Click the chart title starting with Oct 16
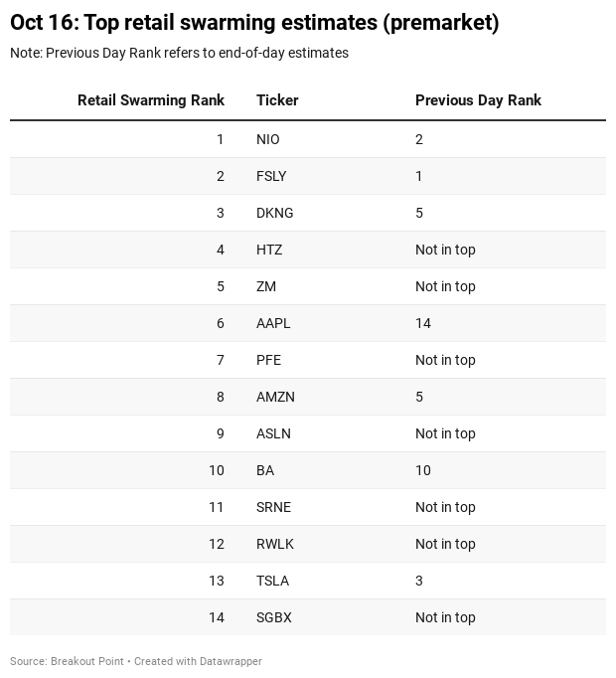Viewport: 616px width, 678px height. tap(254, 23)
